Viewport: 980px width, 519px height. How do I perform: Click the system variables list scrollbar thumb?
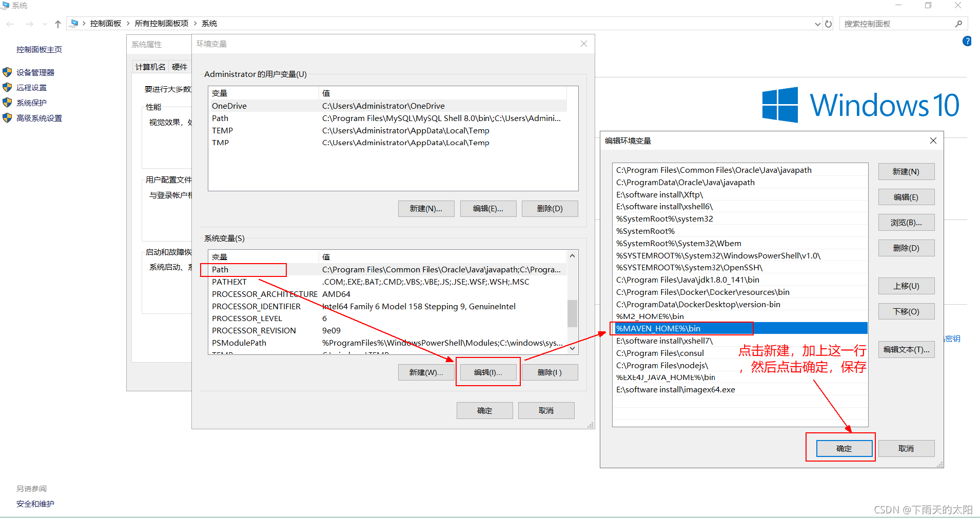572,313
